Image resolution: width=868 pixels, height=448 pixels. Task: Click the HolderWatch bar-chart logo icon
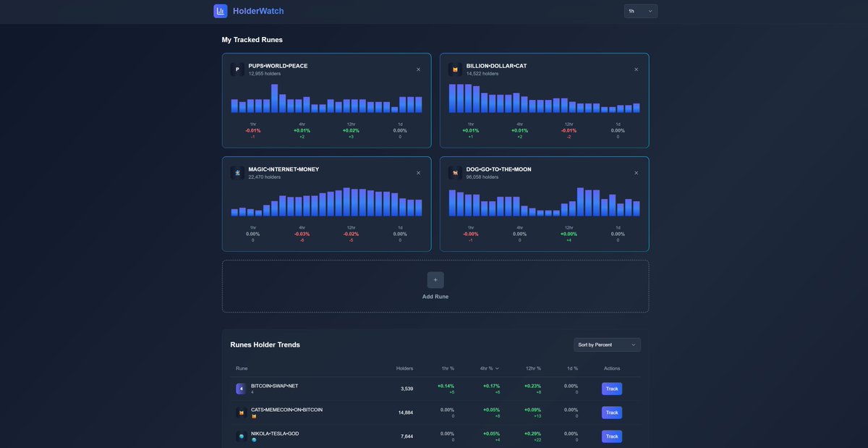pos(221,11)
